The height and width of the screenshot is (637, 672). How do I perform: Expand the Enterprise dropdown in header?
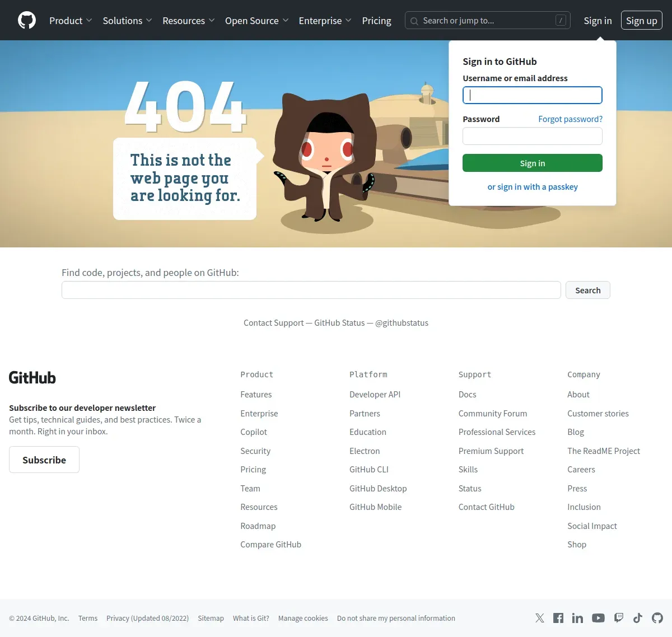coord(325,21)
